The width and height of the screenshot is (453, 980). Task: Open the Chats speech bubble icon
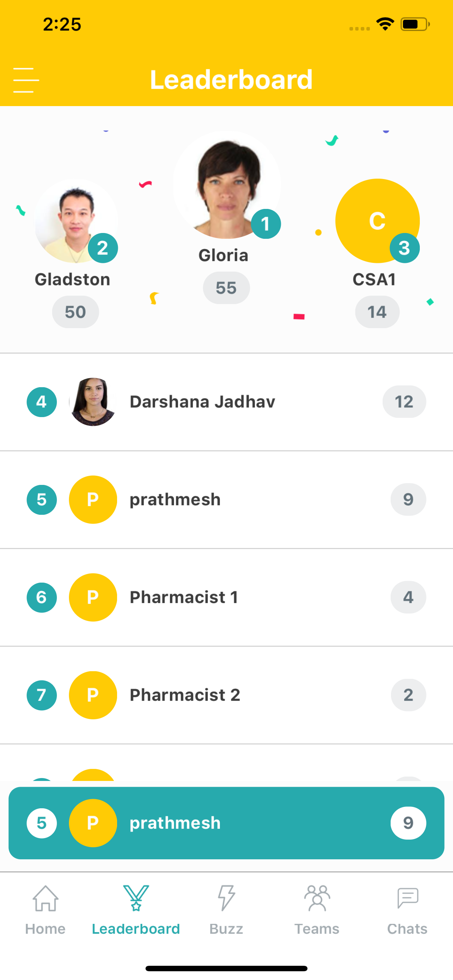coord(407,898)
